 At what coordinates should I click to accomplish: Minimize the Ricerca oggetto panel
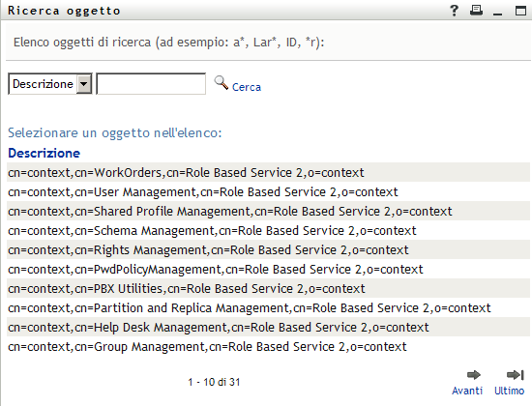click(x=497, y=14)
